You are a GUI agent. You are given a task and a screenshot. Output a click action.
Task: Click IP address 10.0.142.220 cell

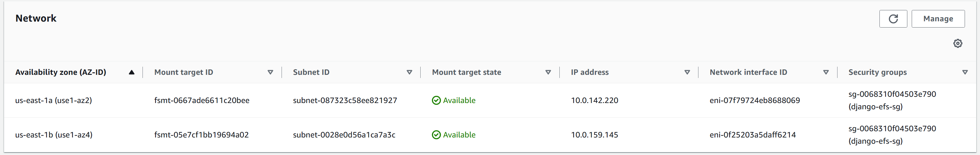coord(594,100)
